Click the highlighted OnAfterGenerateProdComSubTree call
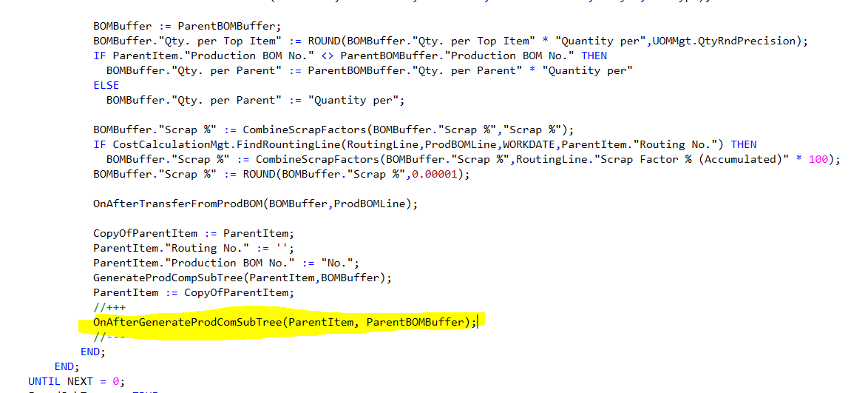 point(285,322)
